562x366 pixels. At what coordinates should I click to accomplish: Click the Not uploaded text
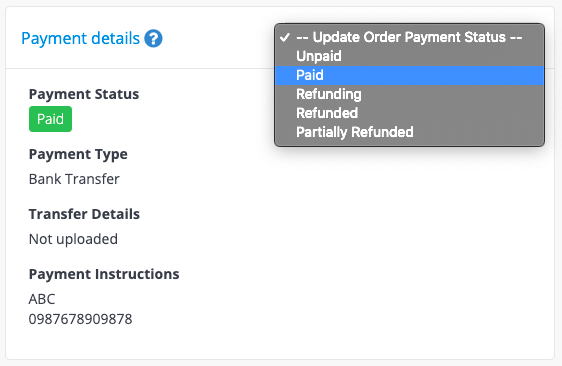point(73,239)
